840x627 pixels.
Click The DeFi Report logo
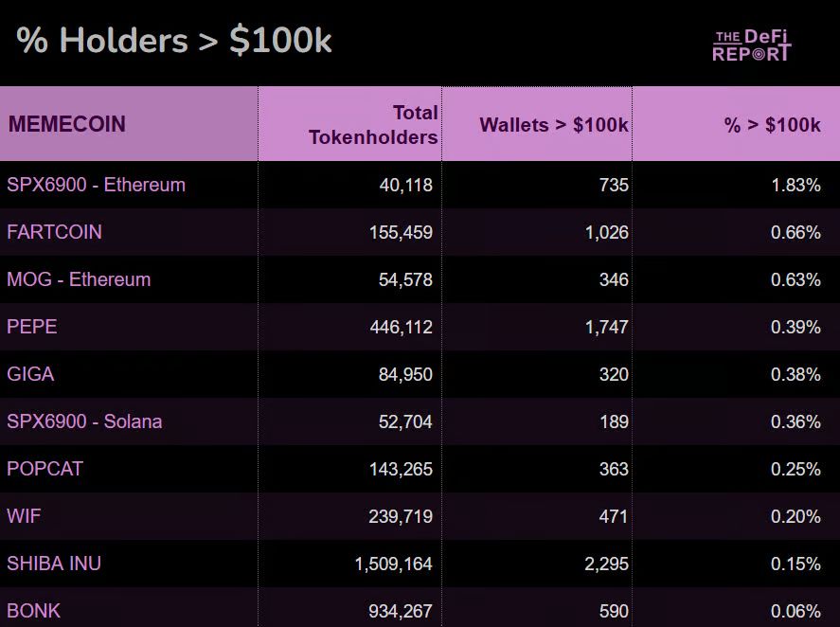point(751,45)
